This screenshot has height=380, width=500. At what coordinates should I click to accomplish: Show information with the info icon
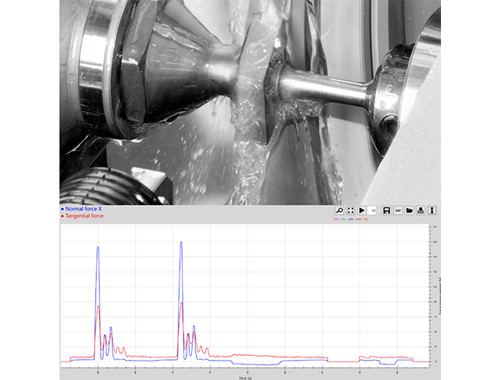click(x=432, y=210)
